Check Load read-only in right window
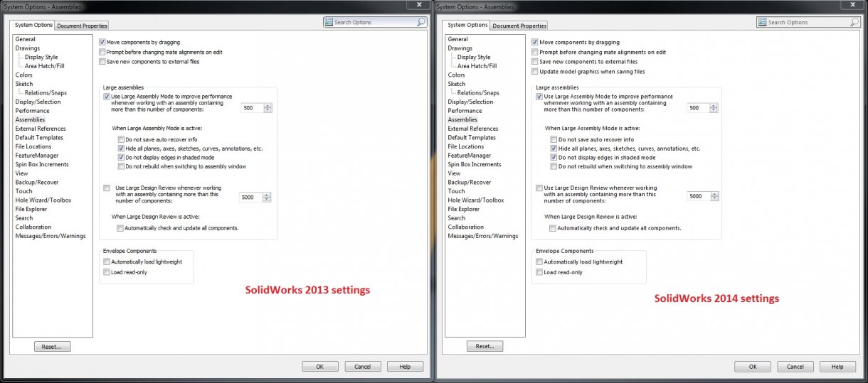This screenshot has width=868, height=383. point(539,272)
